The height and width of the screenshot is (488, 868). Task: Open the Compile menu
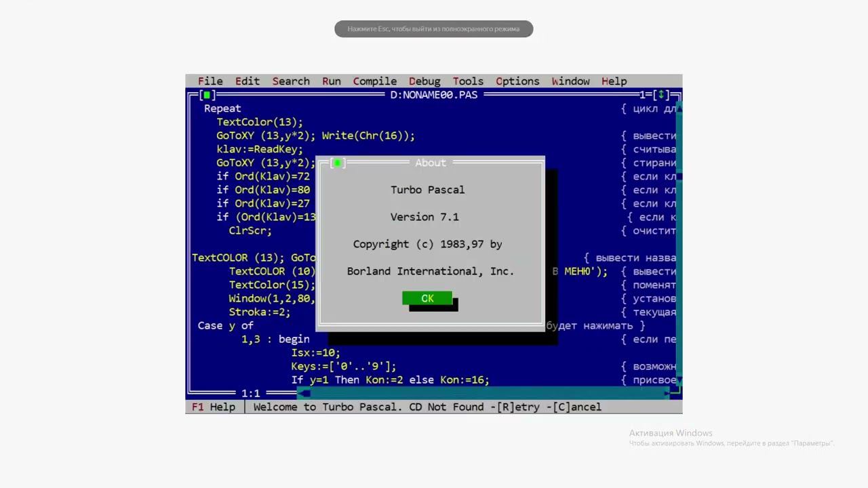[x=375, y=81]
